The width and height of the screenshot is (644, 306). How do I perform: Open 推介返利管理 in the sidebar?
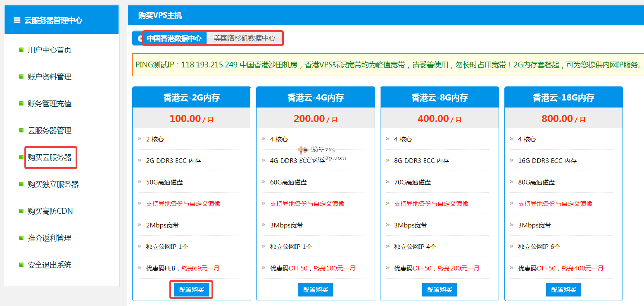[x=50, y=238]
